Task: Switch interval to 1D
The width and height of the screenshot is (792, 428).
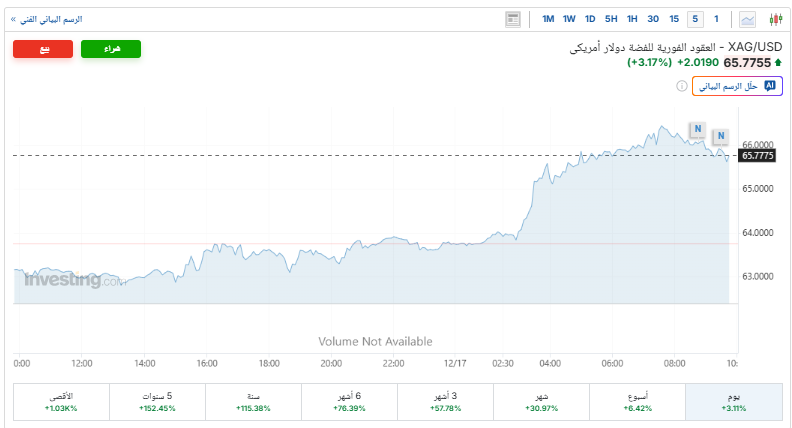Action: point(590,19)
